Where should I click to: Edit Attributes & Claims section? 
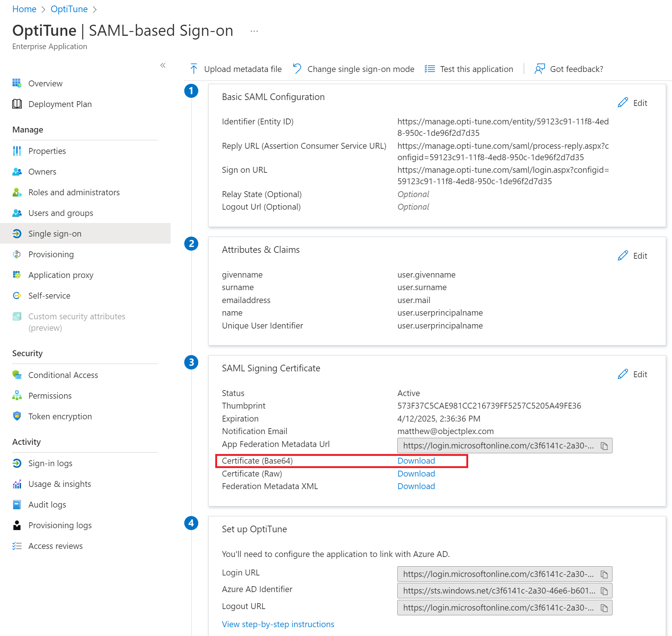pyautogui.click(x=632, y=256)
